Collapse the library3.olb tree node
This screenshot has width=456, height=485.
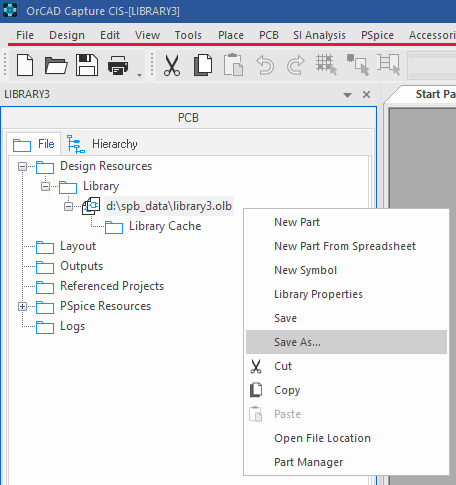coord(68,206)
